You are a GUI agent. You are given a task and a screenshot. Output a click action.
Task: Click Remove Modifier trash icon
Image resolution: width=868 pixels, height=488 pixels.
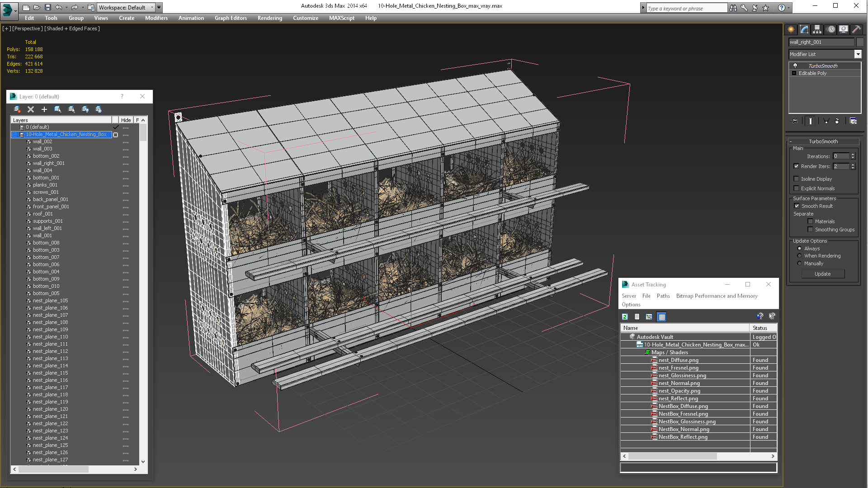[837, 121]
